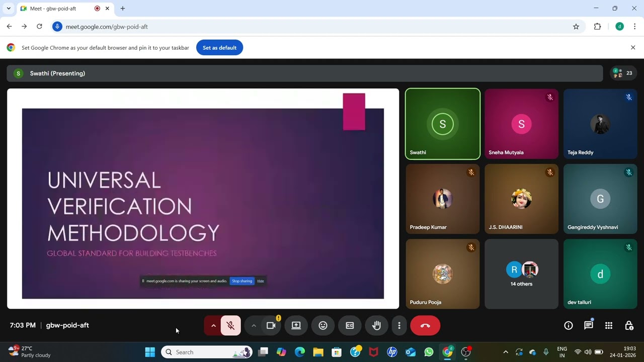This screenshot has width=644, height=362.
Task: Open host controls lock icon
Action: (x=629, y=326)
